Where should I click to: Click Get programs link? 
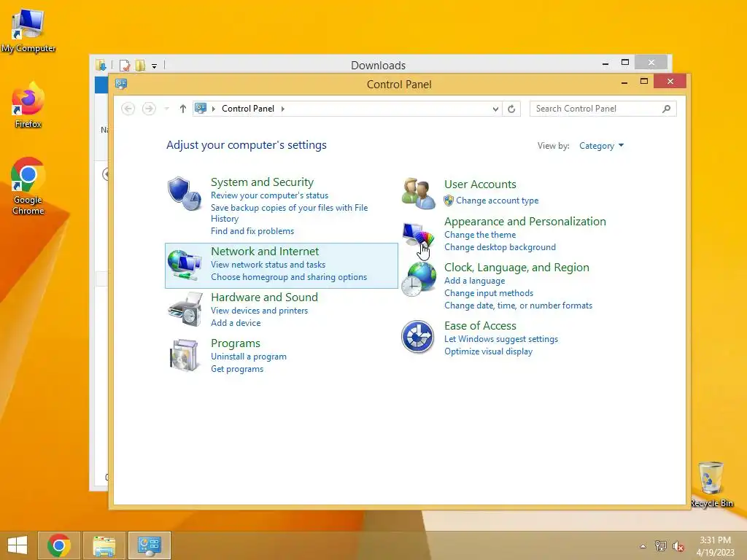click(x=237, y=368)
